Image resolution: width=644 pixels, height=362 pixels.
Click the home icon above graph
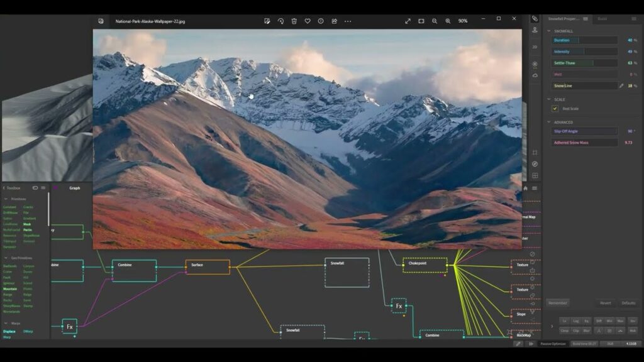(x=525, y=188)
